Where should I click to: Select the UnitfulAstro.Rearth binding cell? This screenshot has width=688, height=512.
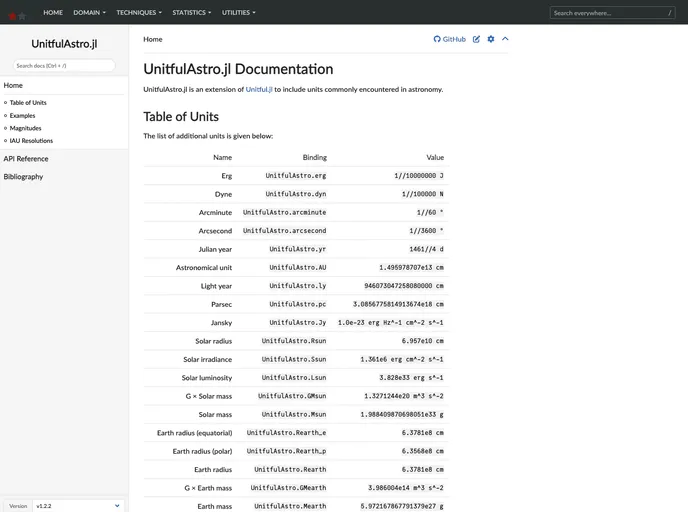click(290, 469)
